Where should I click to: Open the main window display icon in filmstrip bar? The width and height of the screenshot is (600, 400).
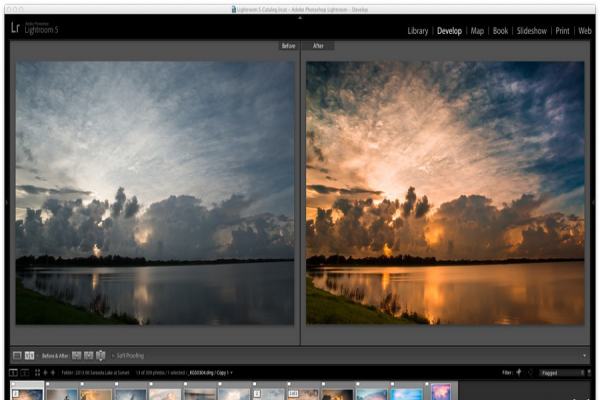pyautogui.click(x=13, y=372)
